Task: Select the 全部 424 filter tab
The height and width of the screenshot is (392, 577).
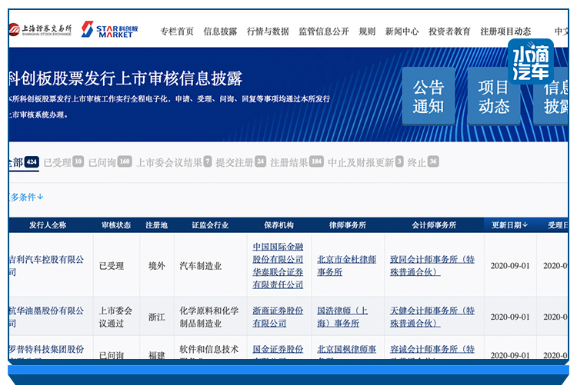Action: click(x=24, y=162)
